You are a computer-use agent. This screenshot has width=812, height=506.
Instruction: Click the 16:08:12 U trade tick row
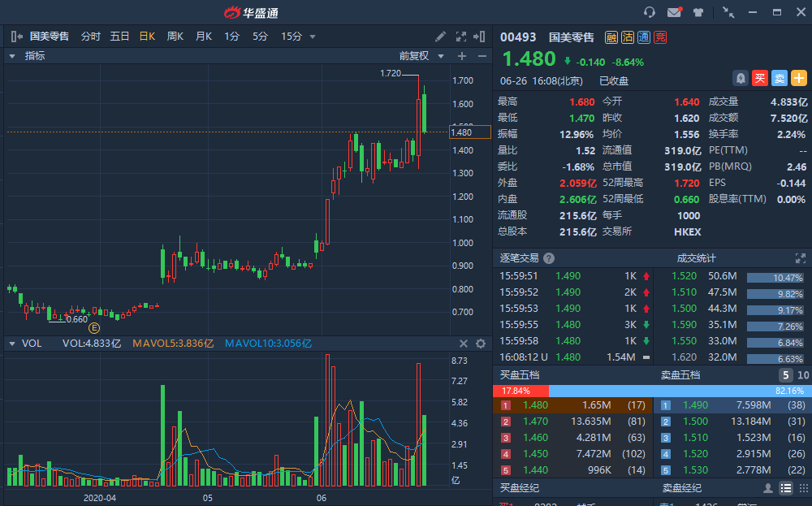574,357
